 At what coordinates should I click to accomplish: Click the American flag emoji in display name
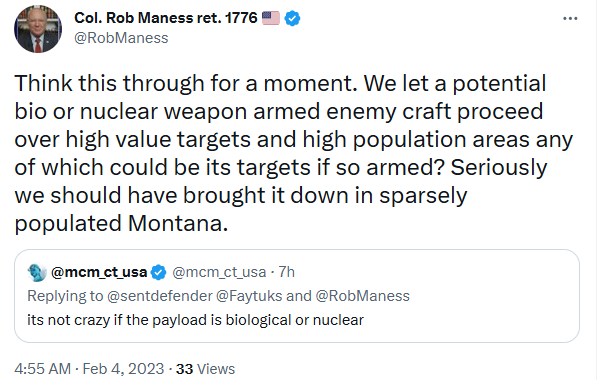271,18
